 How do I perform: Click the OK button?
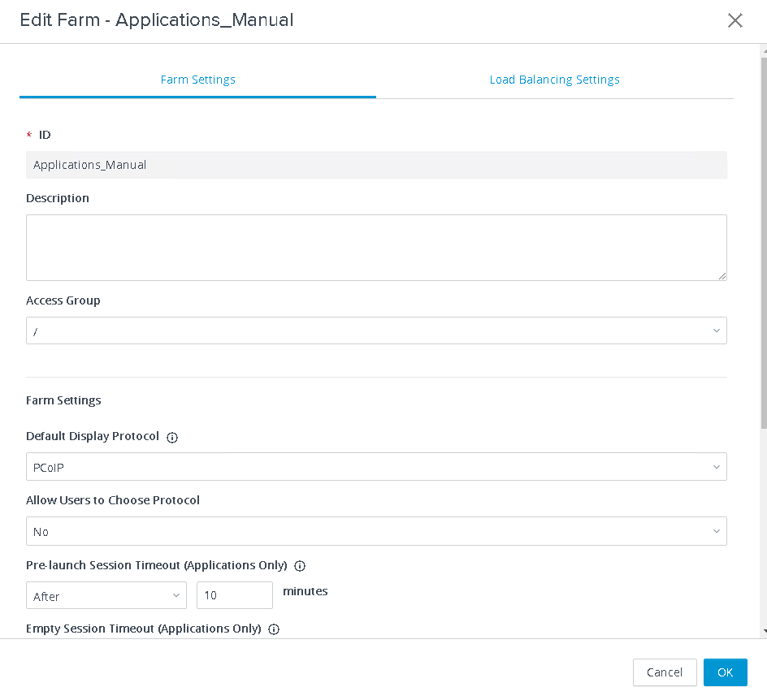[x=725, y=672]
